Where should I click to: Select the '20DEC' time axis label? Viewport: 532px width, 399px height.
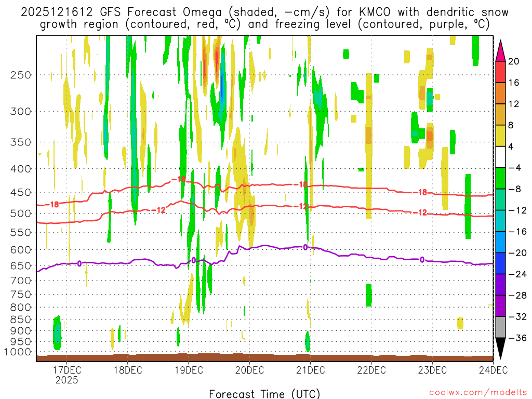250,369
